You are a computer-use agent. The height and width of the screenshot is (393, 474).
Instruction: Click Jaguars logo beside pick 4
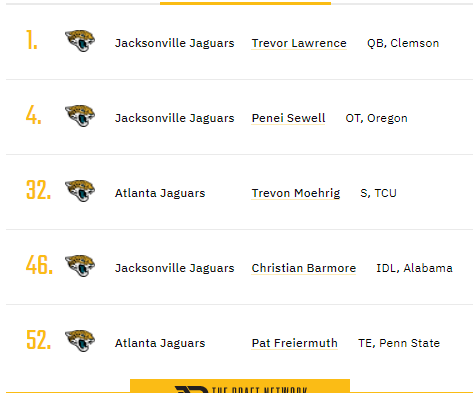click(x=80, y=116)
